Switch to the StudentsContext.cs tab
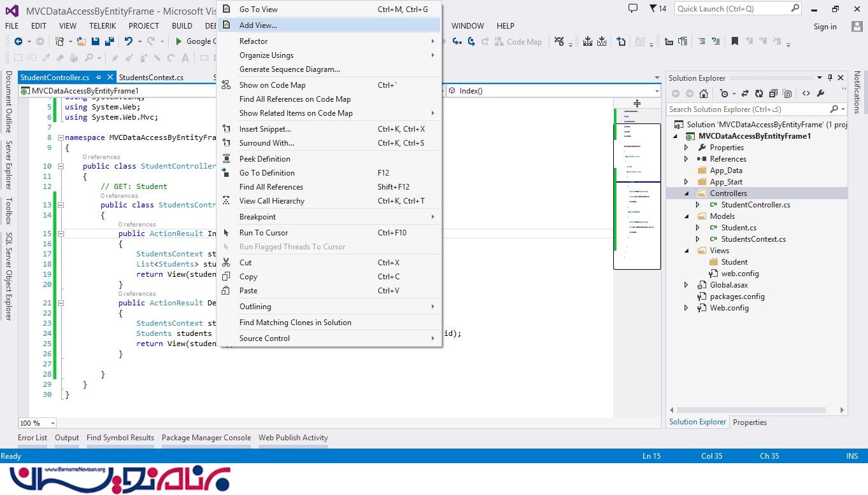This screenshot has width=868, height=495. (151, 78)
